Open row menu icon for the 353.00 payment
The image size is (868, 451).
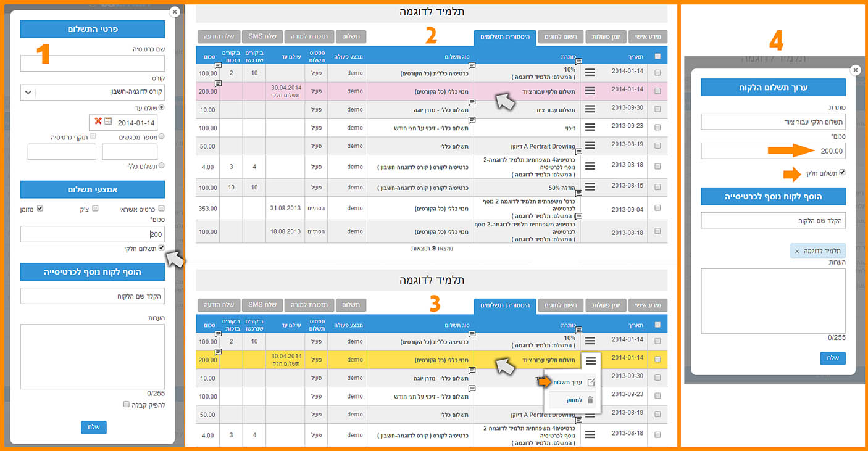point(590,208)
